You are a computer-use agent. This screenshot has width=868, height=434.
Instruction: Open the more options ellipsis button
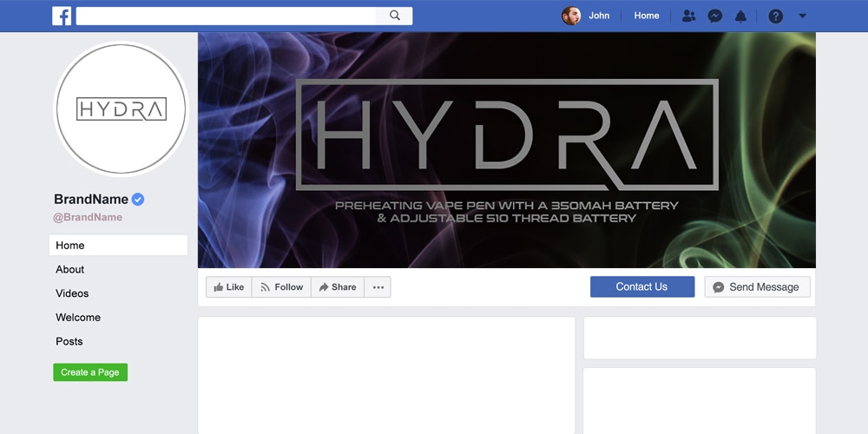tap(378, 287)
